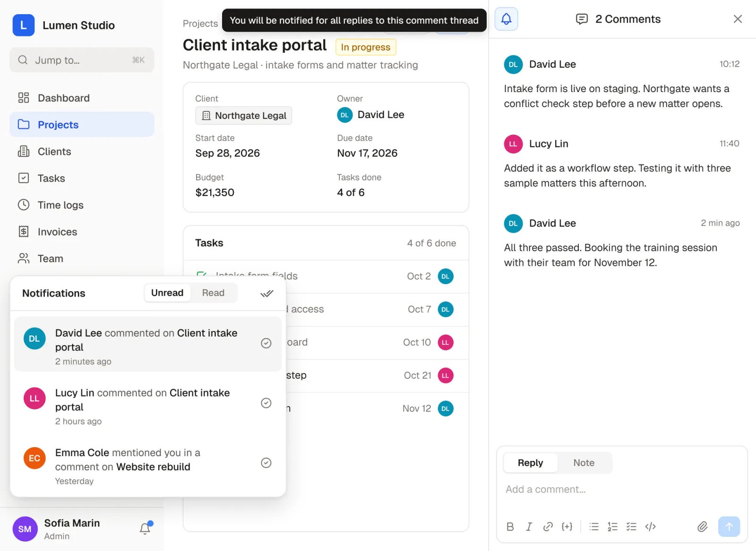Insert a checklist in the comment
The width and height of the screenshot is (756, 551).
[x=631, y=526]
